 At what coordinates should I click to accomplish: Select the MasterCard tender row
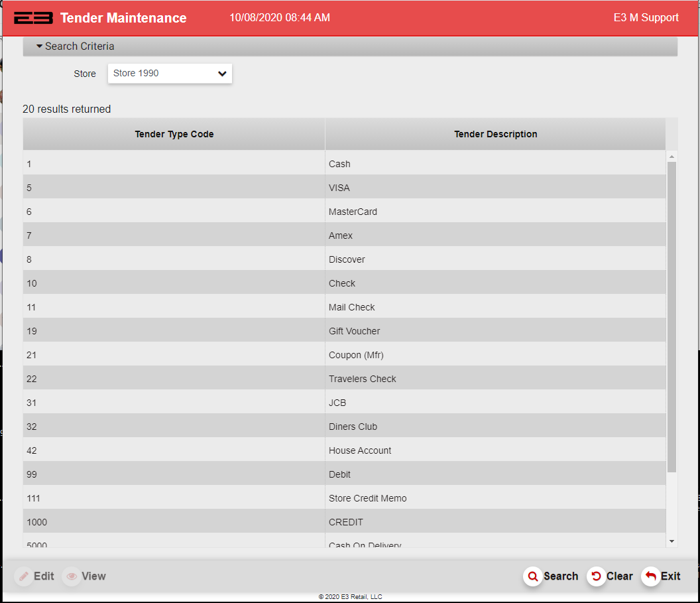point(353,212)
